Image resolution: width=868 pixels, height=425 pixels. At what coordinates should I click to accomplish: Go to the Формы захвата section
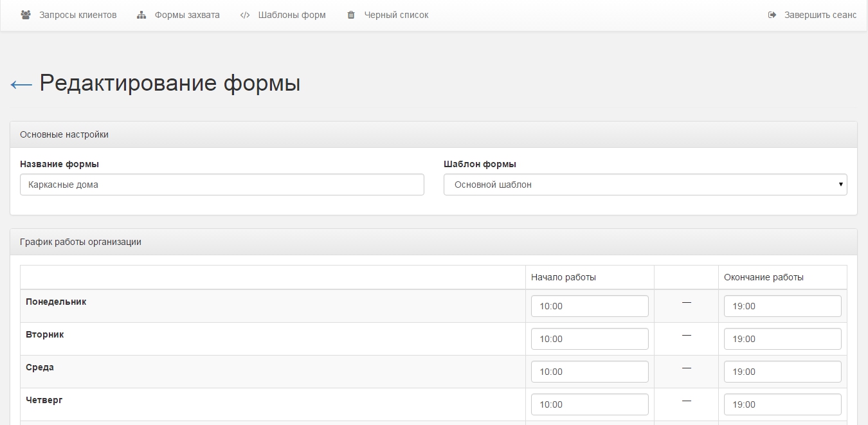click(x=186, y=15)
